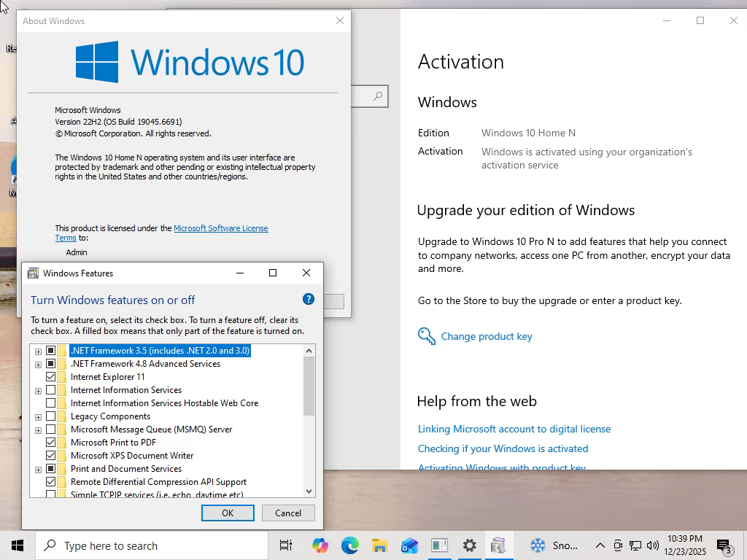Open Task View in the taskbar

pyautogui.click(x=286, y=545)
